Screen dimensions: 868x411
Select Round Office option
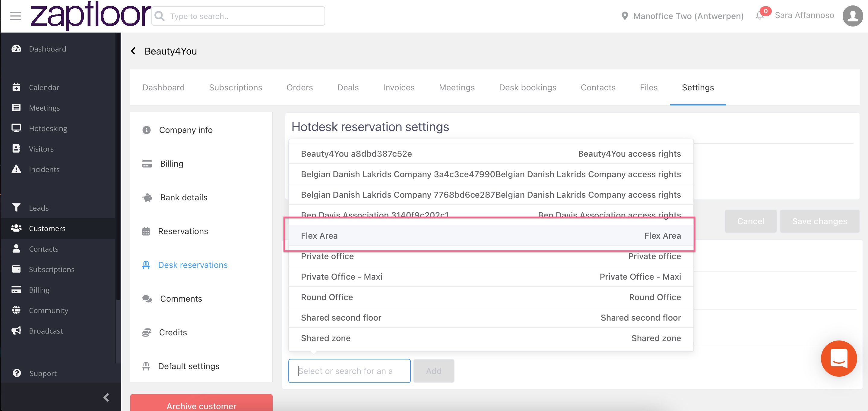pyautogui.click(x=491, y=297)
